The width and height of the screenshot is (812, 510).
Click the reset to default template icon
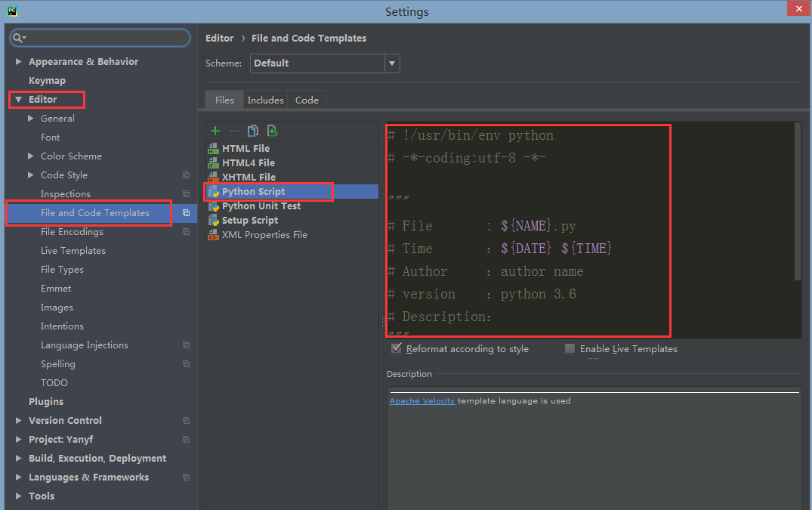pos(272,131)
